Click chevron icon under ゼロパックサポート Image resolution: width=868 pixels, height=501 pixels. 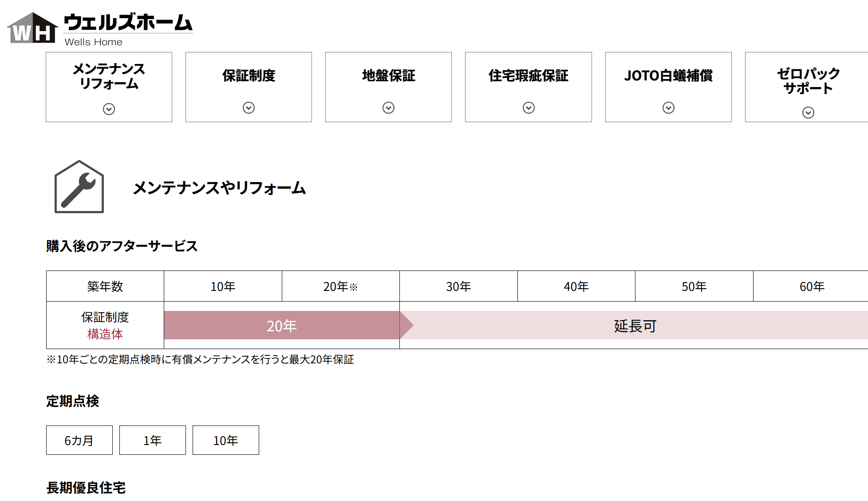tap(808, 113)
